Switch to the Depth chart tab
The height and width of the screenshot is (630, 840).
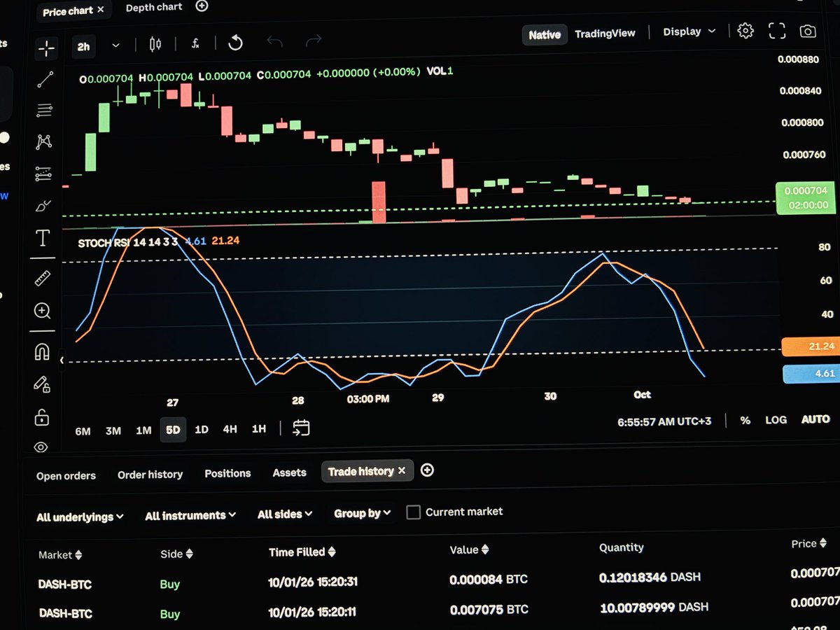coord(154,8)
